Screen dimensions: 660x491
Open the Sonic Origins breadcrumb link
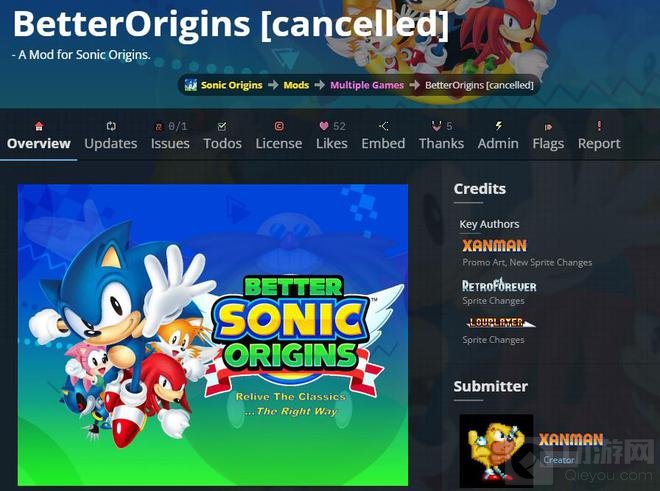pyautogui.click(x=232, y=85)
